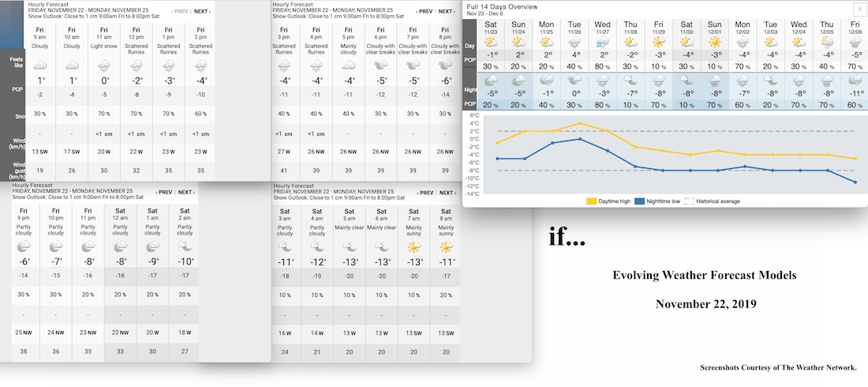This screenshot has width=868, height=387.
Task: Click the nighttime low line's final lowest point
Action: (x=855, y=182)
